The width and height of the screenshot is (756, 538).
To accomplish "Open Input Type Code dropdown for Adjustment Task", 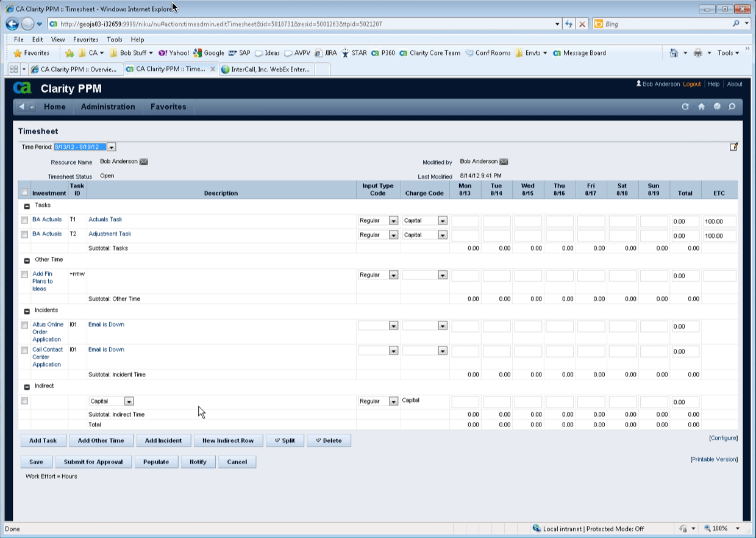I will pyautogui.click(x=393, y=235).
